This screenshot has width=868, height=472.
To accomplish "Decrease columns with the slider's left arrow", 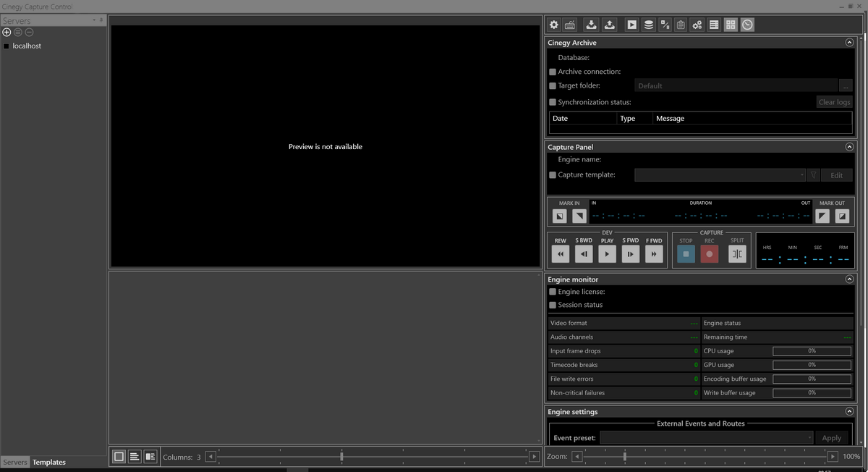I will tap(210, 457).
